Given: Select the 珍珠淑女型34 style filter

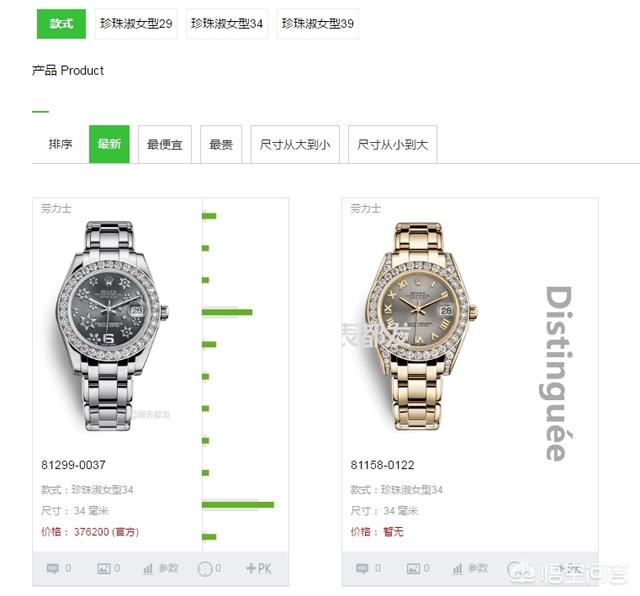Looking at the screenshot, I should click(227, 24).
